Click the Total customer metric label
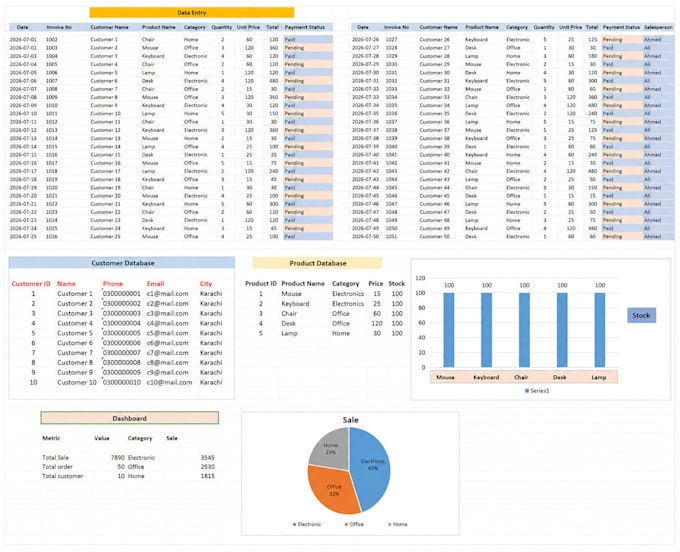680x552 pixels. pyautogui.click(x=62, y=476)
